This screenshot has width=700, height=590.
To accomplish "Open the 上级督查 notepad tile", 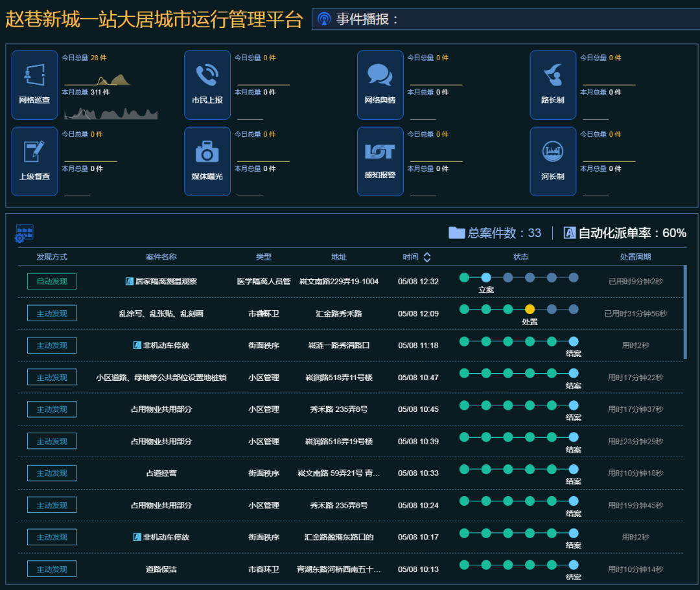I will [x=34, y=161].
